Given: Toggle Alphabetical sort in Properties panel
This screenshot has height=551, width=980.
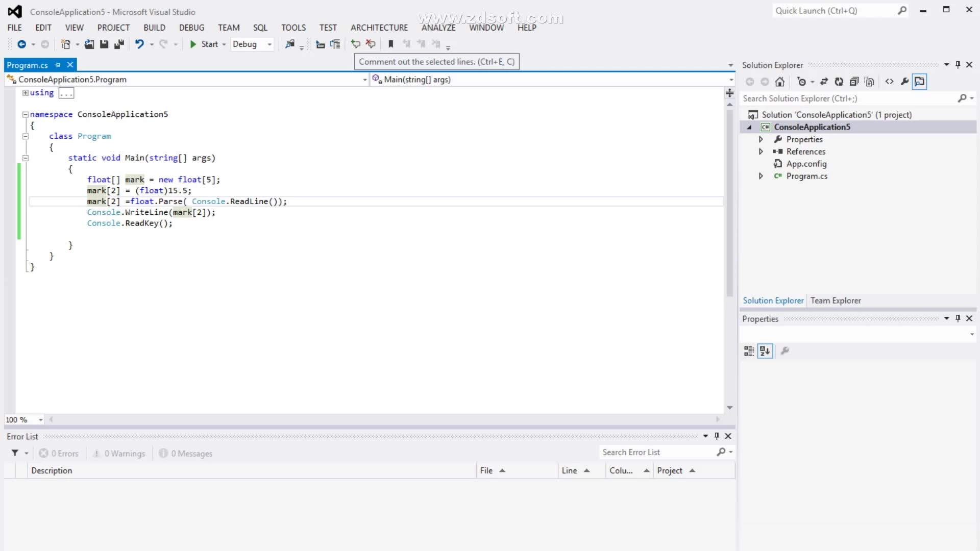Looking at the screenshot, I should 765,351.
